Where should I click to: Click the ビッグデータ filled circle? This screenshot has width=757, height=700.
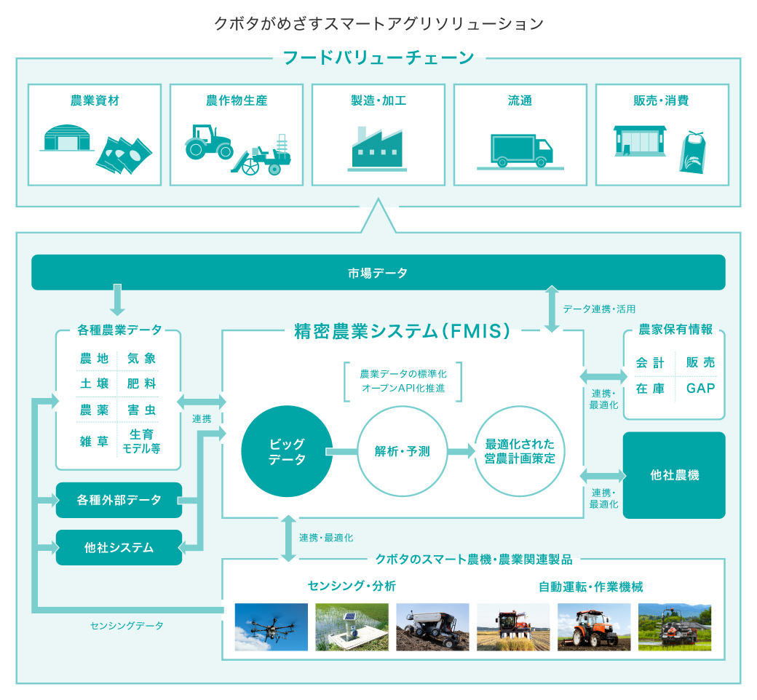[x=288, y=450]
